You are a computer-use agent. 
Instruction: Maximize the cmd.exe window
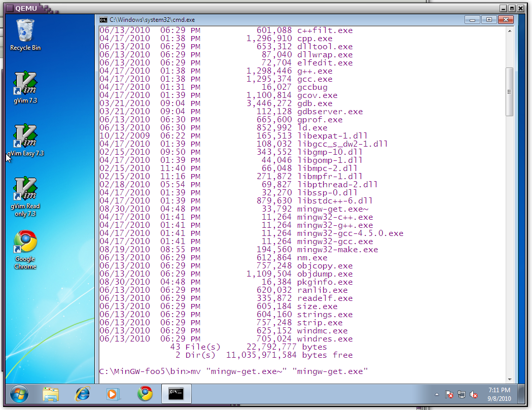pyautogui.click(x=489, y=19)
